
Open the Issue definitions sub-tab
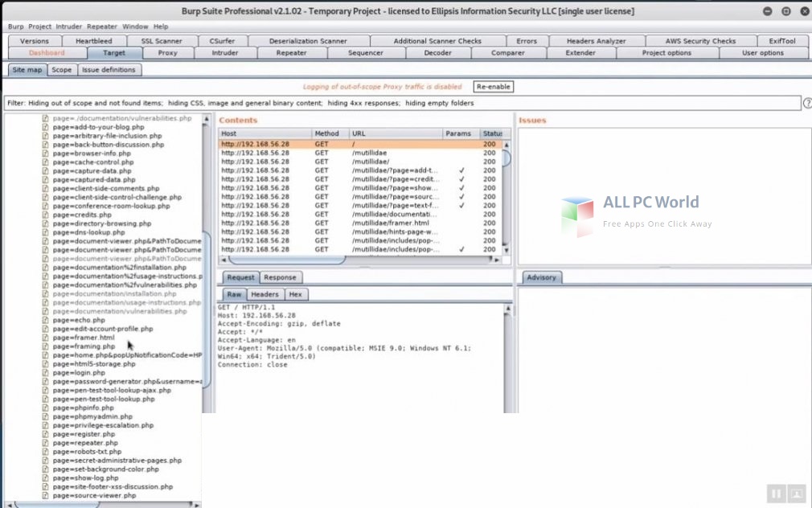pos(109,70)
